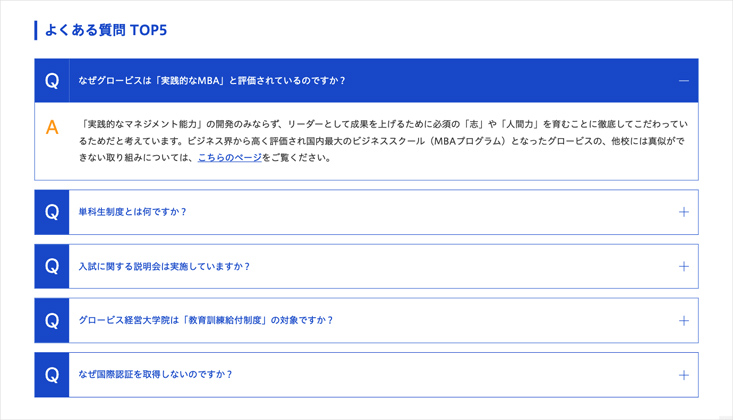Screen dimensions: 733x420
Task: Click the orange A answer icon
Action: [x=52, y=127]
